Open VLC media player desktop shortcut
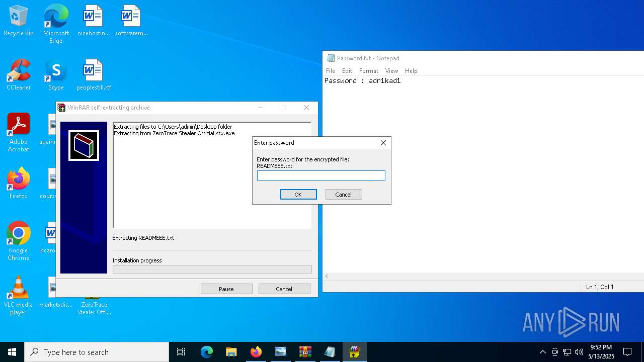Viewport: 644px width, 362px height. (x=19, y=296)
